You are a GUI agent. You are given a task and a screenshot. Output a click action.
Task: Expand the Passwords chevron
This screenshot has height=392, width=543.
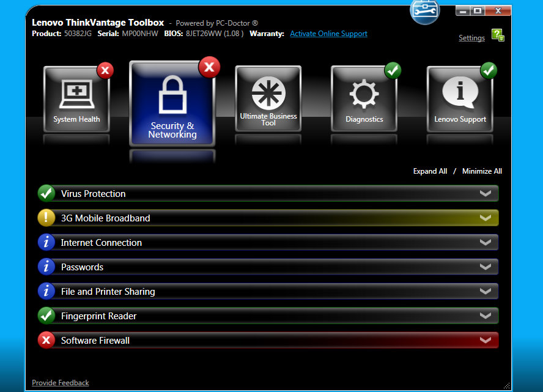(x=486, y=267)
